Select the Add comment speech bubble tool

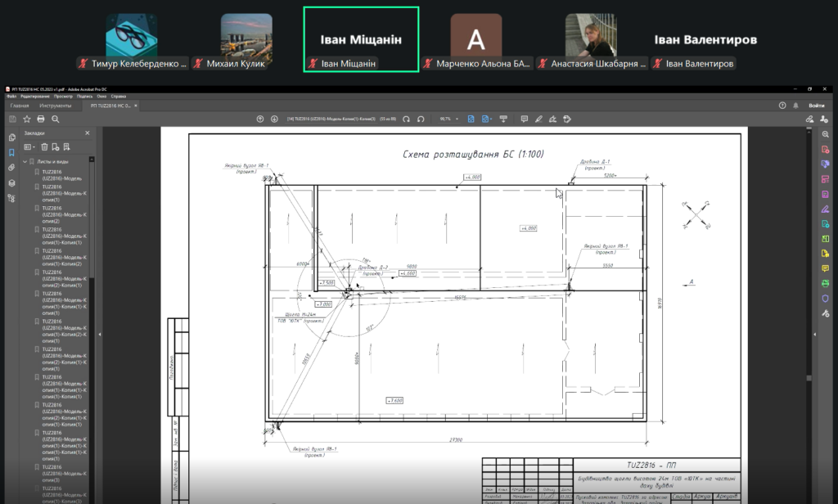525,119
